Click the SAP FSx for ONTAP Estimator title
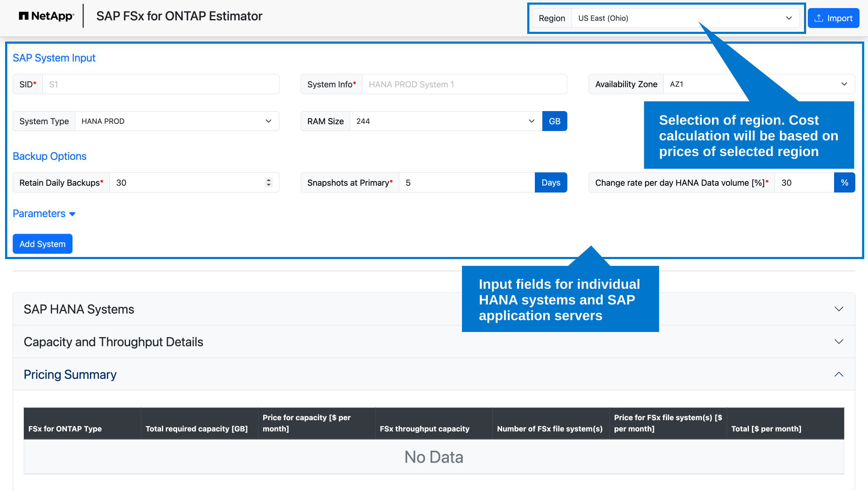The image size is (868, 491). 179,16
